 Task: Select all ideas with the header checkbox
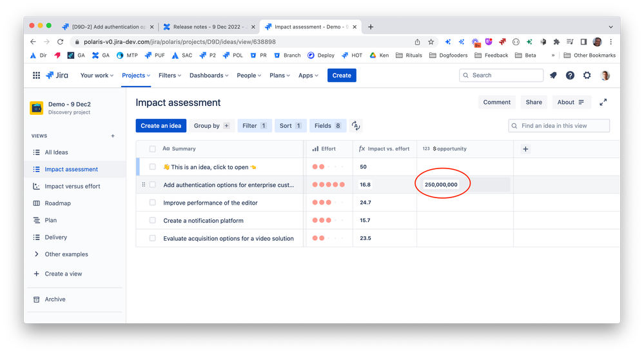152,149
